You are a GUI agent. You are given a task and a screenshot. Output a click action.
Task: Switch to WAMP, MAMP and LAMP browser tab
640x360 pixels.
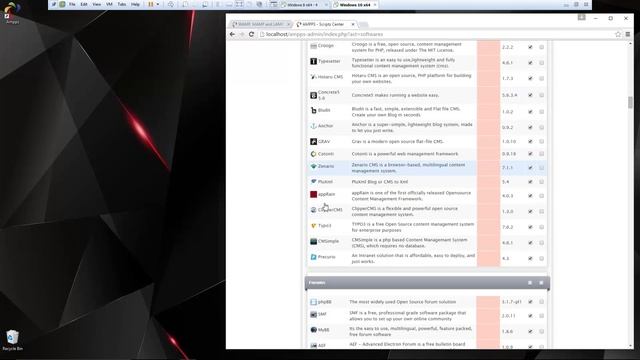point(260,24)
